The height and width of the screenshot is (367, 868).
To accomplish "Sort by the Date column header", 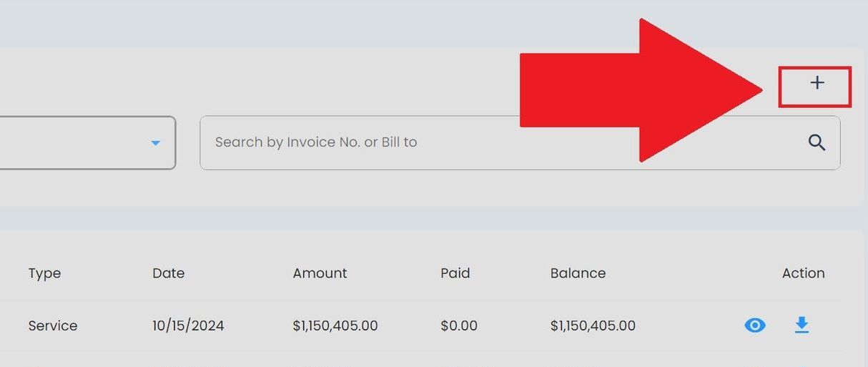I will tap(168, 273).
